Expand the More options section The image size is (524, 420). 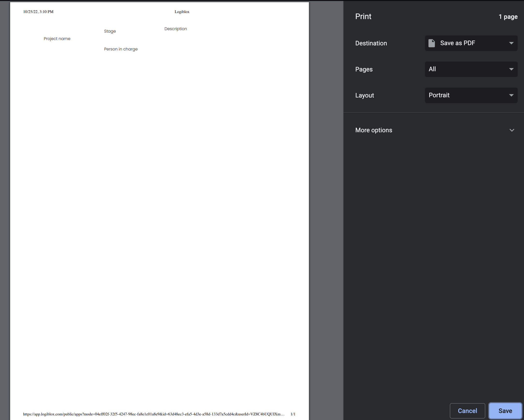click(374, 130)
